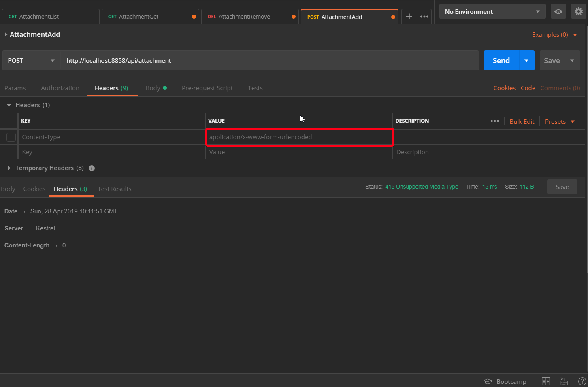Click the request Save button
Viewport: 588px width, 387px height.
[552, 60]
